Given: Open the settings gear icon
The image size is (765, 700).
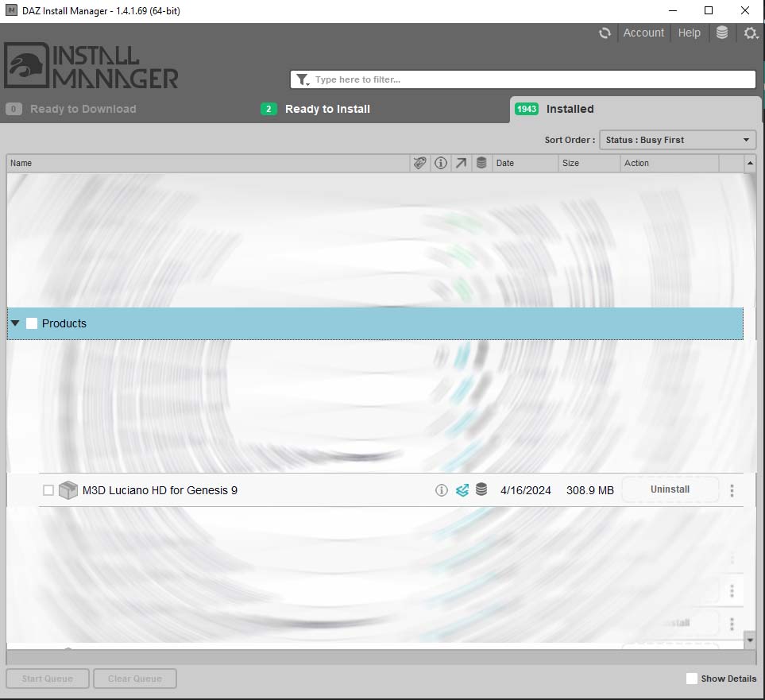Looking at the screenshot, I should (751, 33).
